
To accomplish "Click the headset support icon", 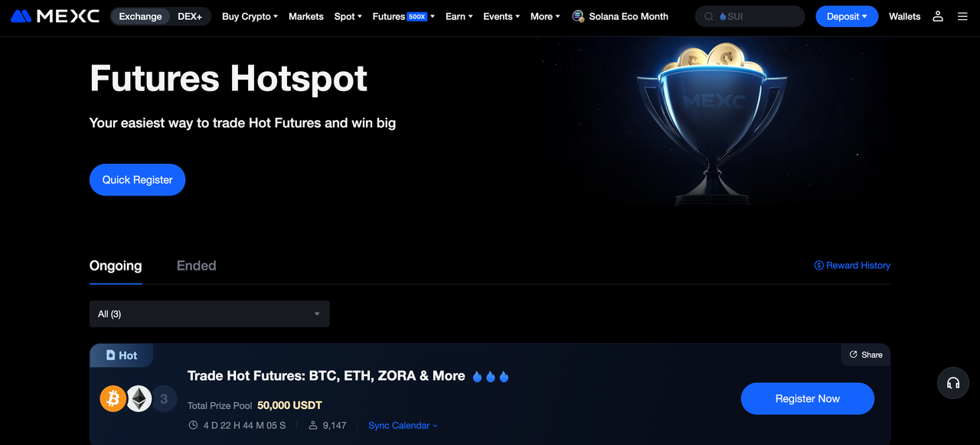I will (953, 383).
